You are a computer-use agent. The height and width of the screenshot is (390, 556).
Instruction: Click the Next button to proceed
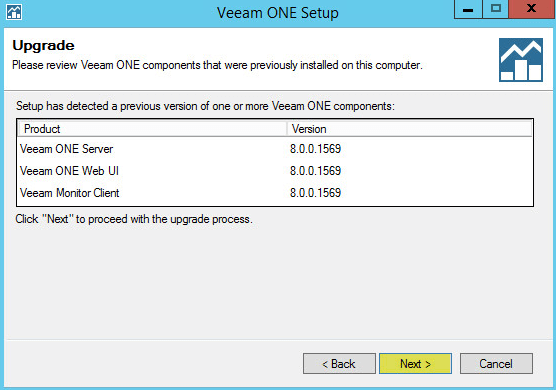pyautogui.click(x=415, y=363)
